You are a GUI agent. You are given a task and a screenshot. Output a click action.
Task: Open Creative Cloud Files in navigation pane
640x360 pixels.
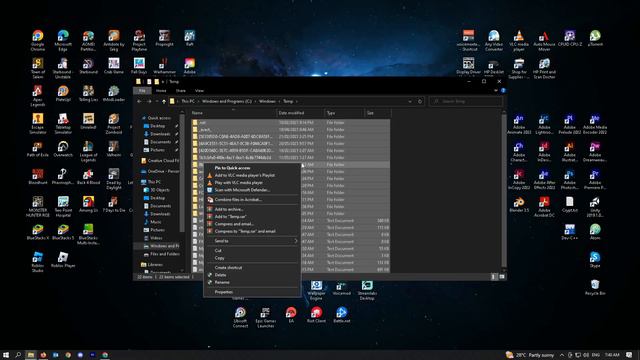pos(159,160)
